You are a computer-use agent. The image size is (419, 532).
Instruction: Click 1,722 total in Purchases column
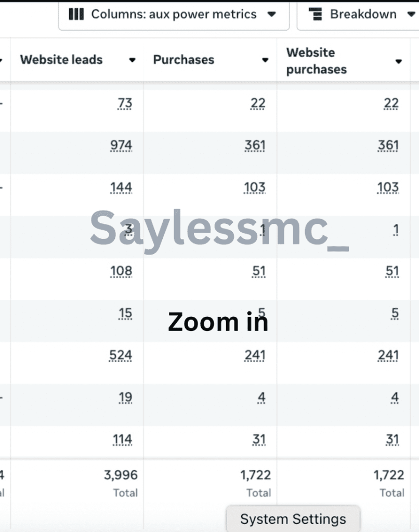[x=256, y=475]
